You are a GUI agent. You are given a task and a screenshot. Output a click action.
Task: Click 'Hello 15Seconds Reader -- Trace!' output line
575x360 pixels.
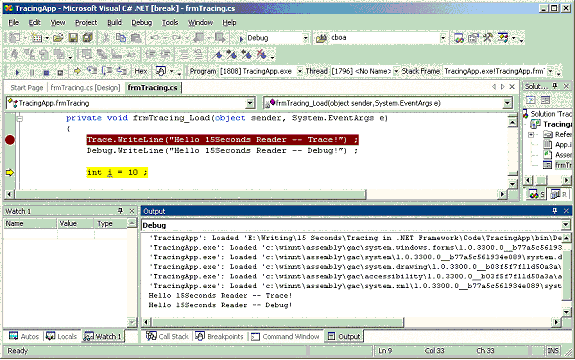pos(220,295)
